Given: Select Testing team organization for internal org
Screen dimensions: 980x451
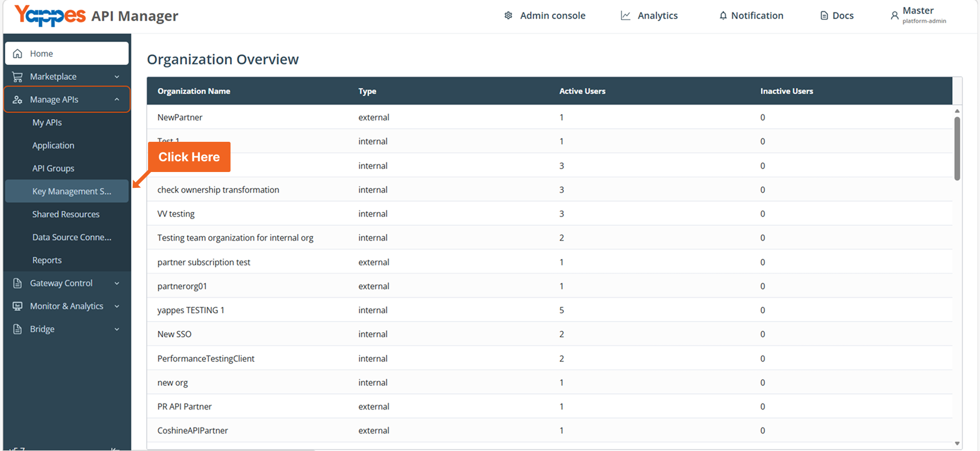Looking at the screenshot, I should 549,238.
